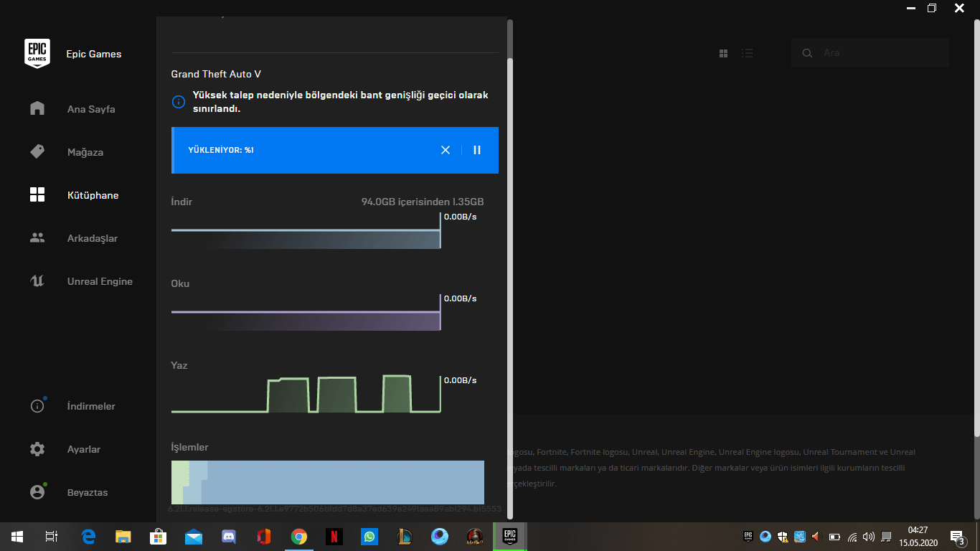
Task: Click the Yaz write speed graph
Action: click(x=306, y=394)
